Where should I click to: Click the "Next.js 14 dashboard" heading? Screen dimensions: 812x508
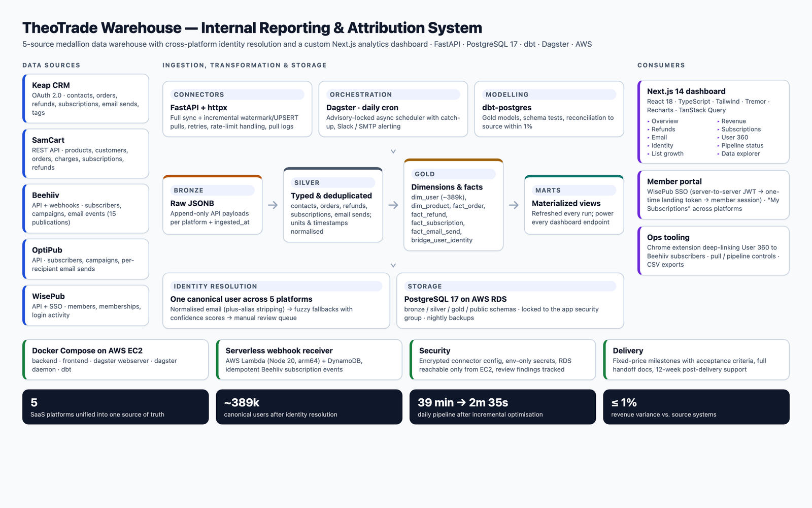[x=686, y=91]
